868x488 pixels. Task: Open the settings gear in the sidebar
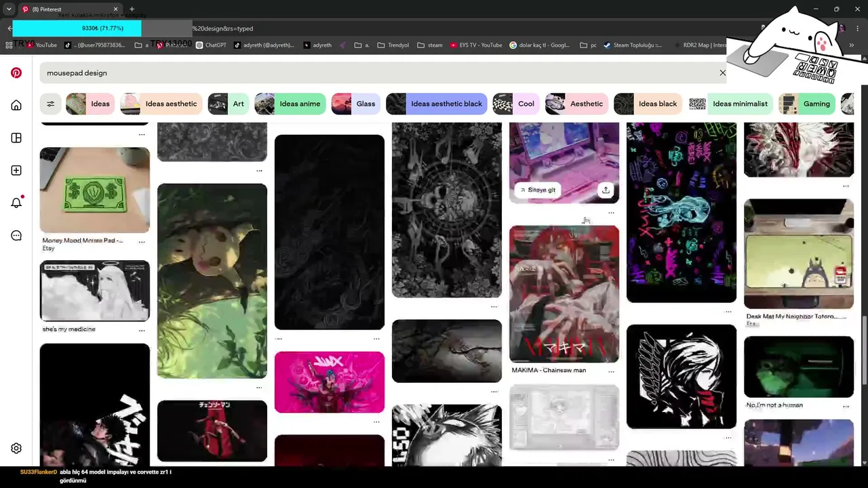(x=16, y=448)
